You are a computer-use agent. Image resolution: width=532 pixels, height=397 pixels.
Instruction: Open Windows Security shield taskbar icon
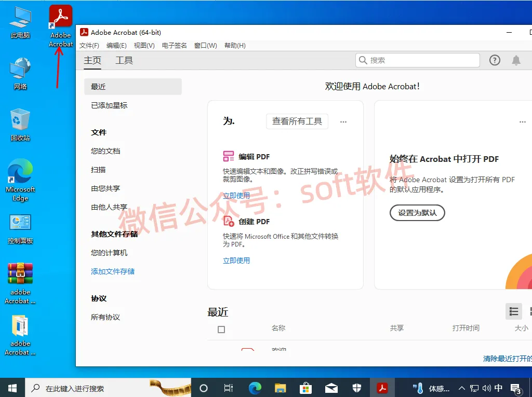pos(356,388)
